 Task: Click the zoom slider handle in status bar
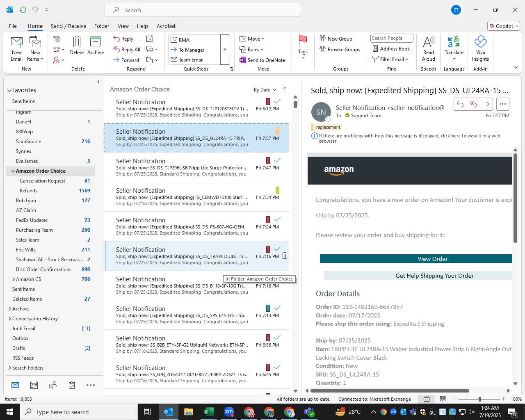[x=479, y=399]
